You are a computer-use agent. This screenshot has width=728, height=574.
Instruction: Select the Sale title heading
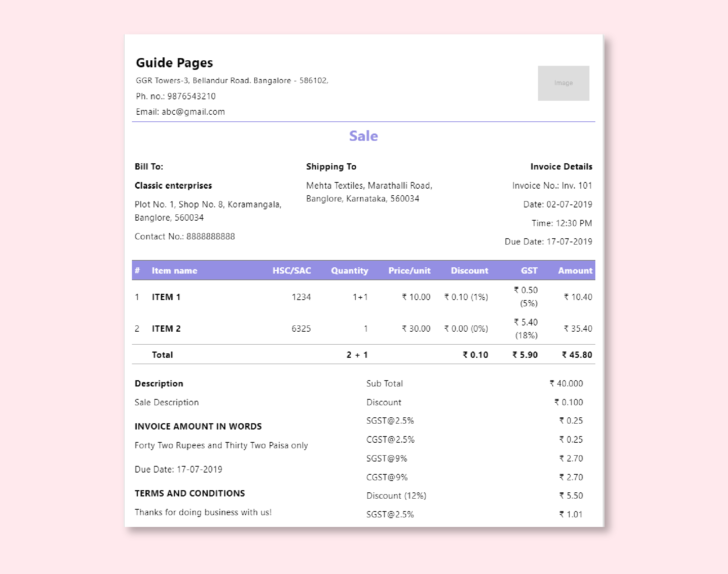[x=363, y=136]
